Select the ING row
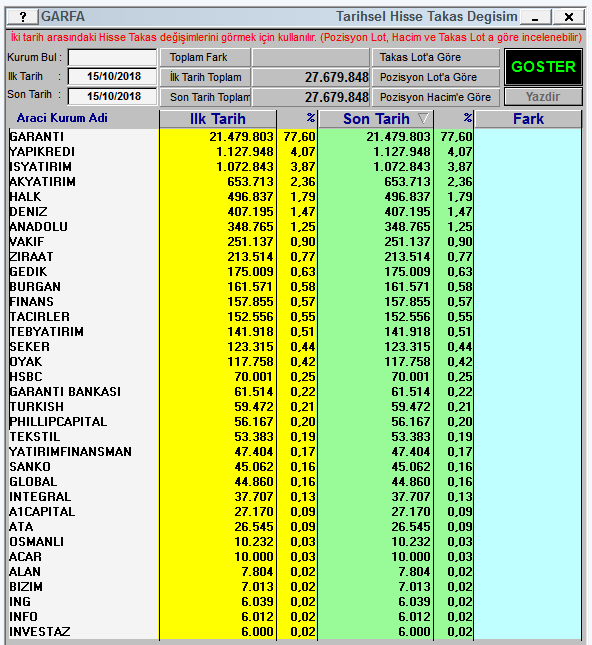592x645 pixels. tap(295, 602)
